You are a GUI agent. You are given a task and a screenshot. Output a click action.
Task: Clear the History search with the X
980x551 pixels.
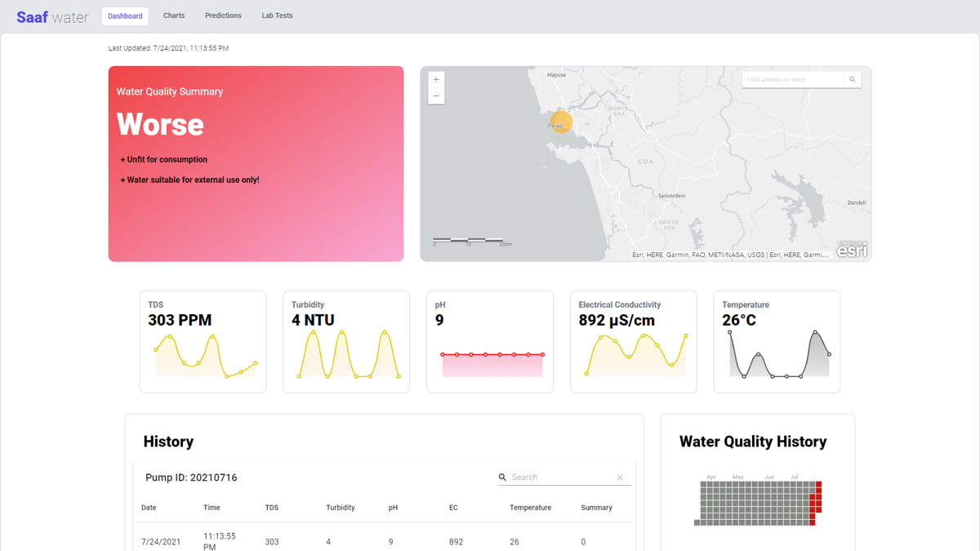pyautogui.click(x=620, y=478)
